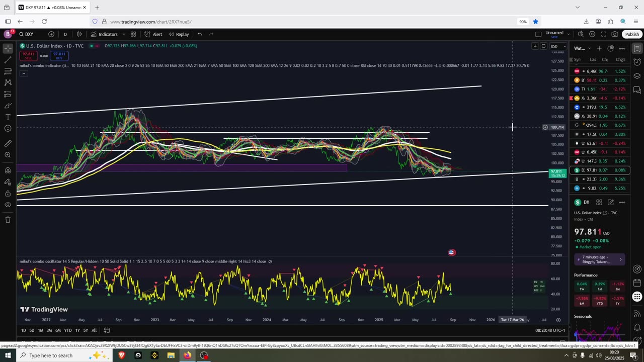Select the Text annotation tool

point(8,117)
